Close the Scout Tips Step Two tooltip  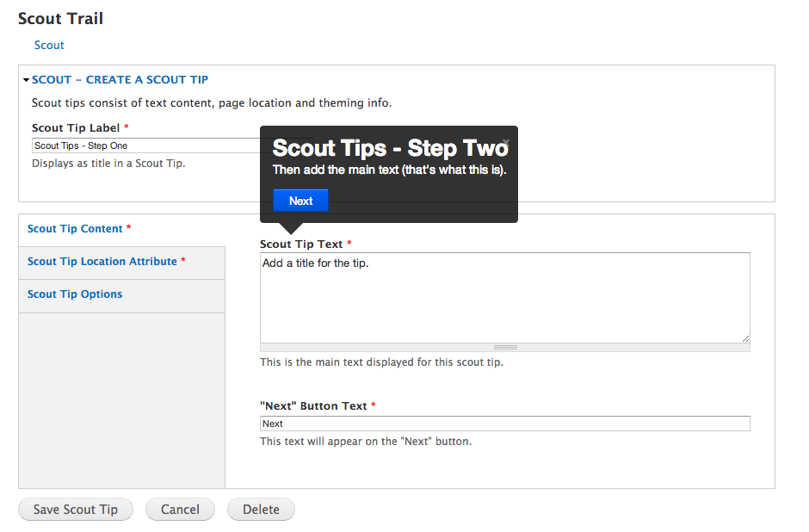click(x=506, y=143)
